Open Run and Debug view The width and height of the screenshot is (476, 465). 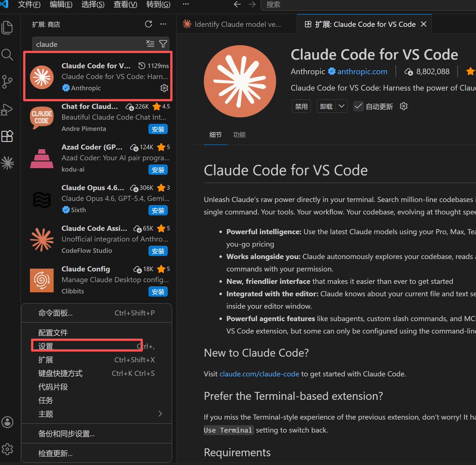click(x=8, y=109)
